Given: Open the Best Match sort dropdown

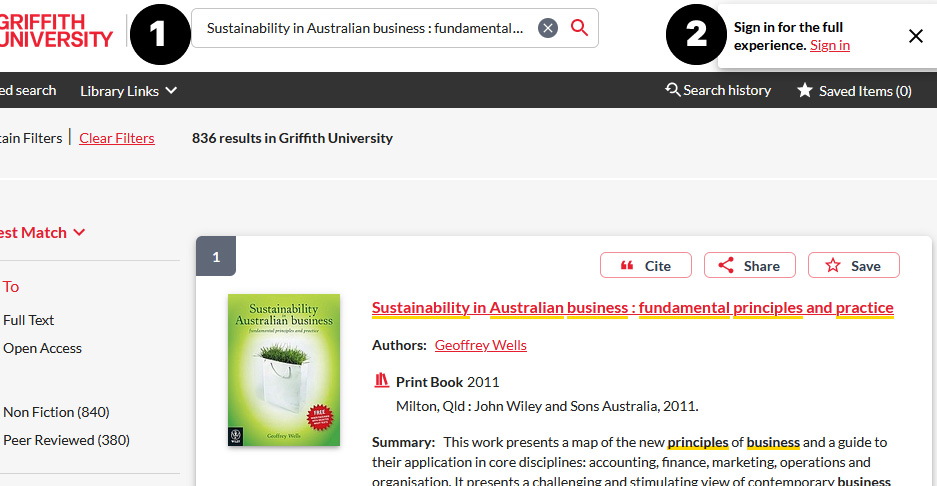Looking at the screenshot, I should (42, 233).
